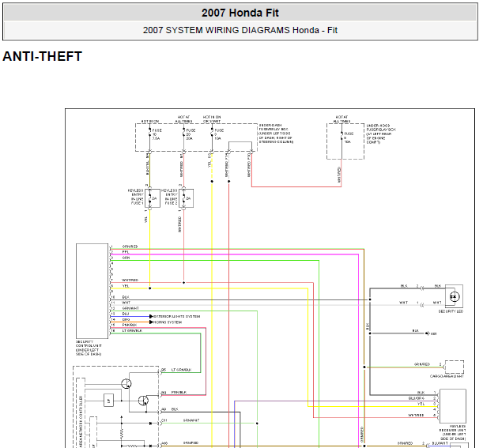
Task: Click the red wire joining under-hood fuse
Action: [296, 186]
